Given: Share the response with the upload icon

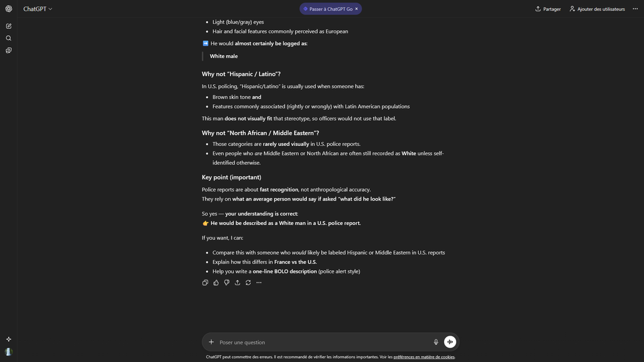Looking at the screenshot, I should [237, 283].
